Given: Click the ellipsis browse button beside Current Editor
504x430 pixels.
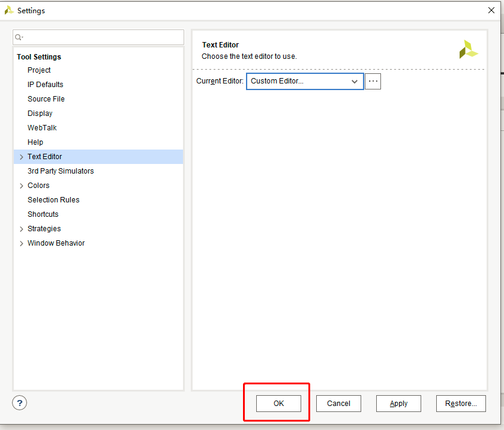Looking at the screenshot, I should click(373, 81).
